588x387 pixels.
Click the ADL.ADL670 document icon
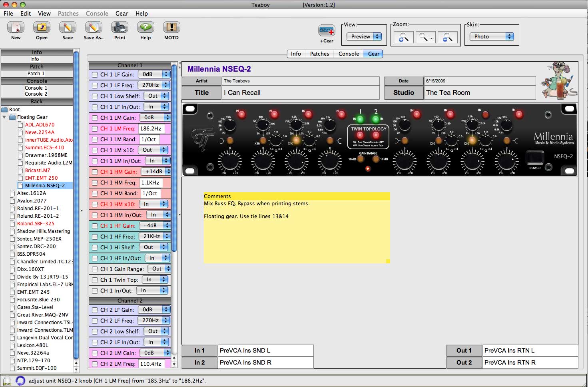20,125
